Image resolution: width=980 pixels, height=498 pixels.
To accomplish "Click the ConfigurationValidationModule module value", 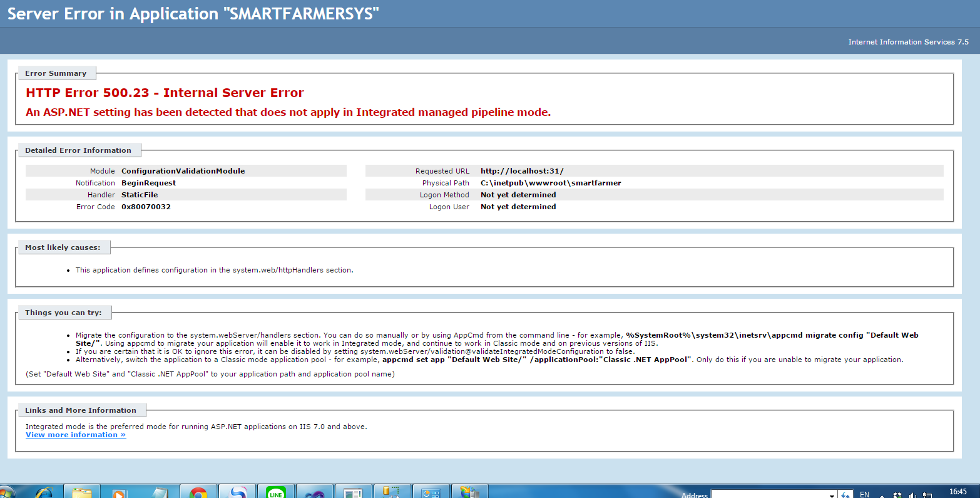I will (x=183, y=171).
